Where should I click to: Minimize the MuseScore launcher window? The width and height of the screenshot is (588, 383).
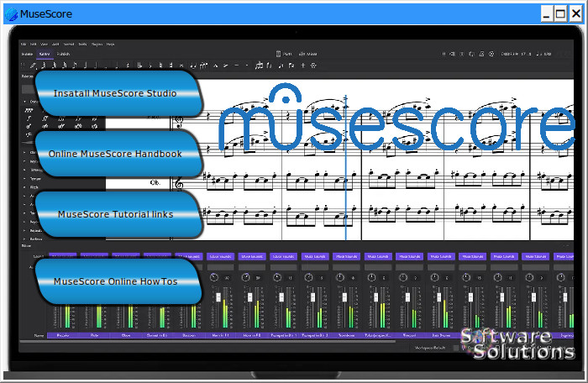(547, 14)
